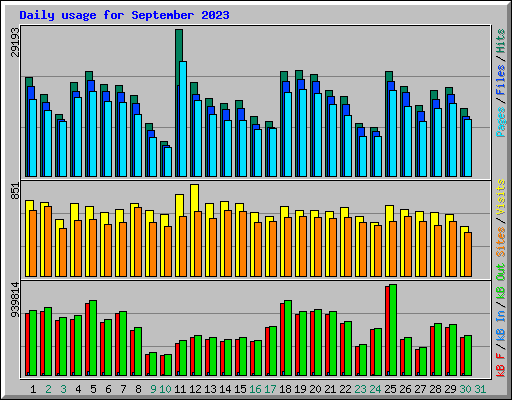Select day 8 on the x-axis
This screenshot has height=400, width=512.
[138, 389]
